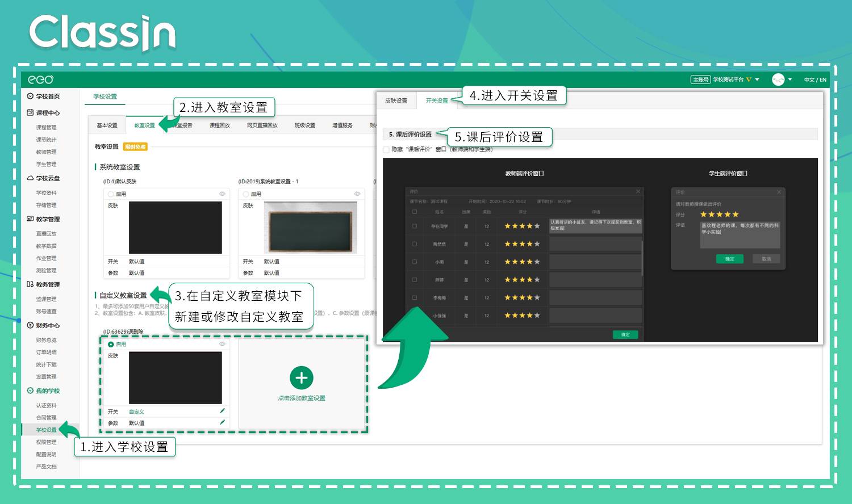This screenshot has width=852, height=504.
Task: Open 课程管理 in sidebar
Action: coord(47,127)
